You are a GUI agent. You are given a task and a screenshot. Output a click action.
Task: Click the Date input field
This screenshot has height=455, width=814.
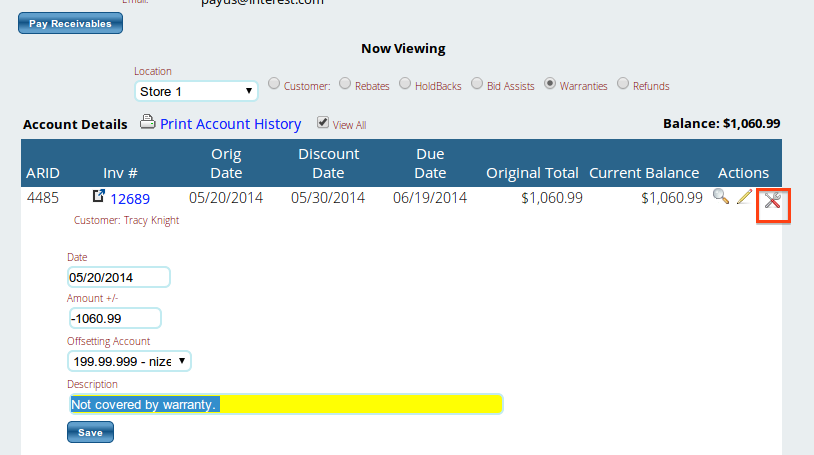pyautogui.click(x=118, y=277)
